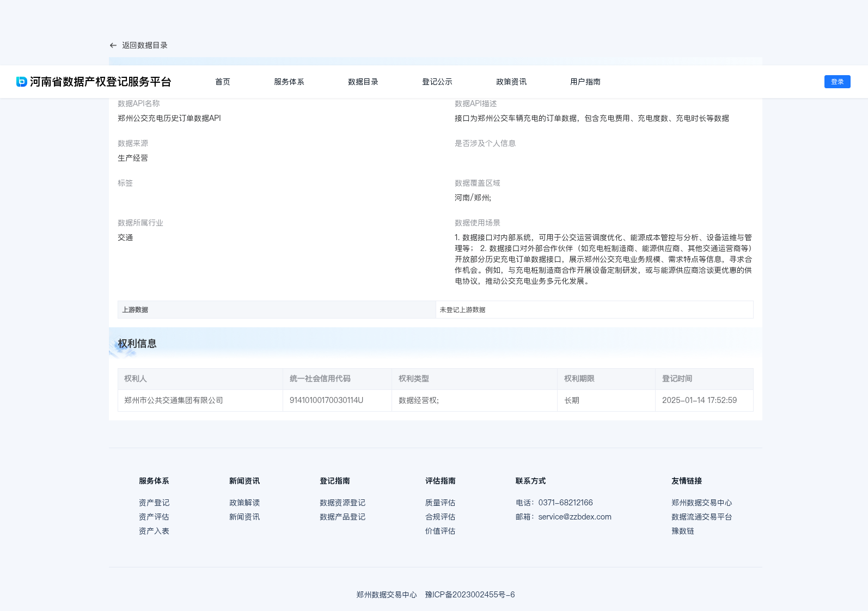The width and height of the screenshot is (868, 611).
Task: Open the 河南省数据产权登记服务平台 title
Action: 101,82
